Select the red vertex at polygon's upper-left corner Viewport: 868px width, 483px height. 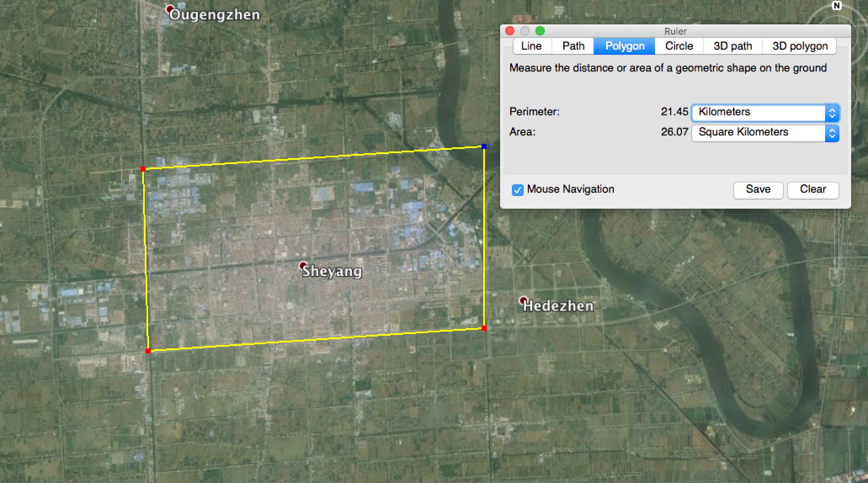point(143,169)
